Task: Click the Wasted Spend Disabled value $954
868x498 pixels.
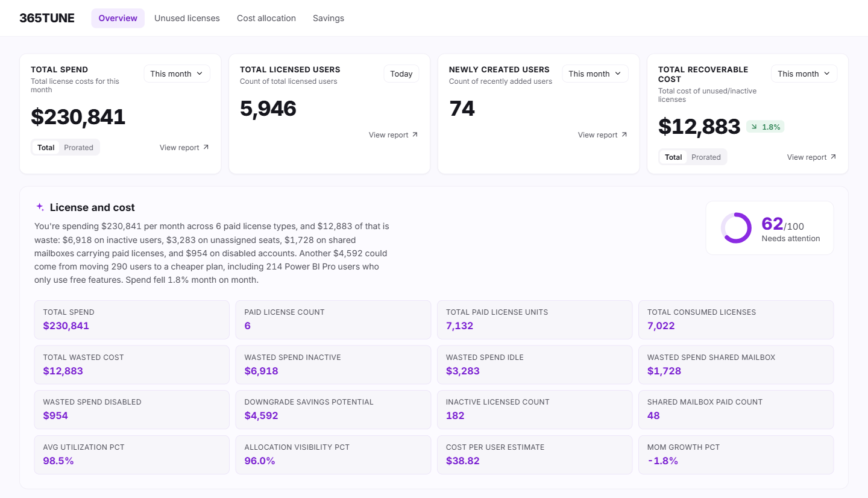Action: coord(55,415)
